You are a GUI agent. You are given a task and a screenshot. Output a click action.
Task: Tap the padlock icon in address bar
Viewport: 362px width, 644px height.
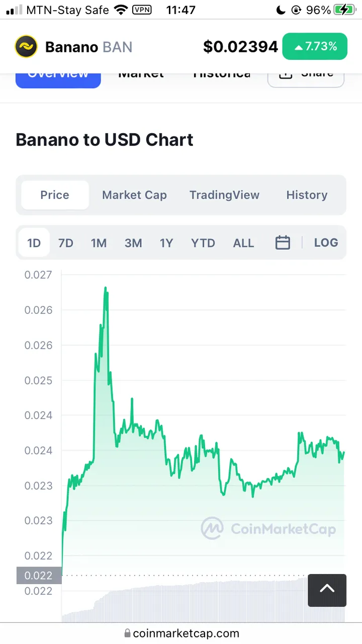point(127,633)
